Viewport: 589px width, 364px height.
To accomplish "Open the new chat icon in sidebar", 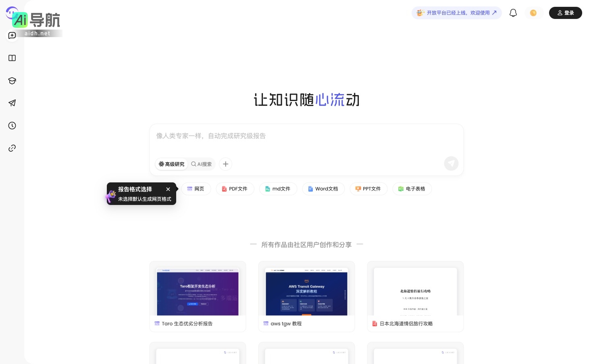I will (12, 35).
